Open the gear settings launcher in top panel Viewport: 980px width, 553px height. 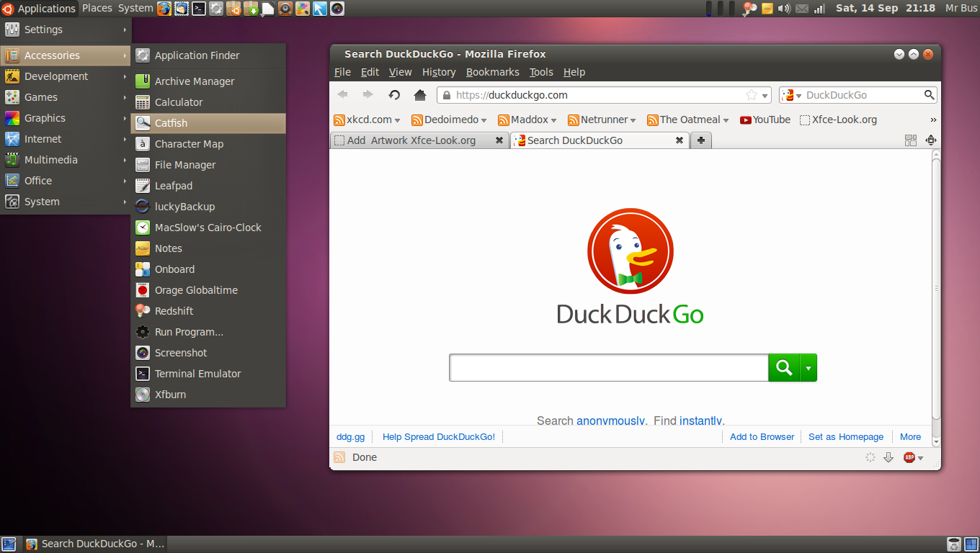[215, 9]
